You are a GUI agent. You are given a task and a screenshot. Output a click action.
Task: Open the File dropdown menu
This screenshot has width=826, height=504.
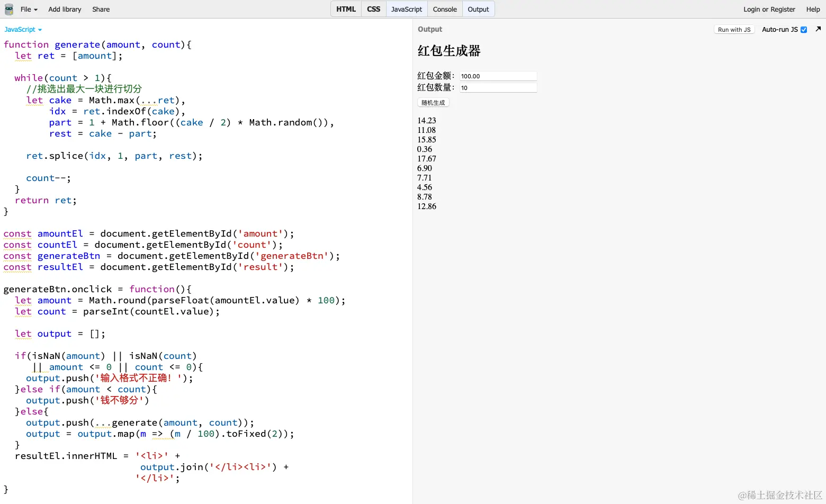pyautogui.click(x=28, y=9)
